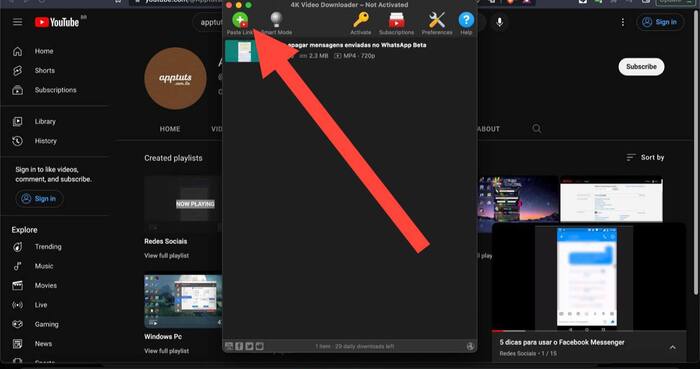Open YouTube hamburger guide menu
This screenshot has height=369, width=700.
17,22
